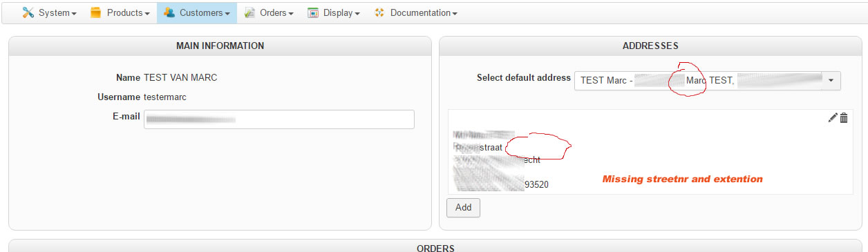Edit the address with pencil icon
The width and height of the screenshot is (868, 252).
[833, 118]
